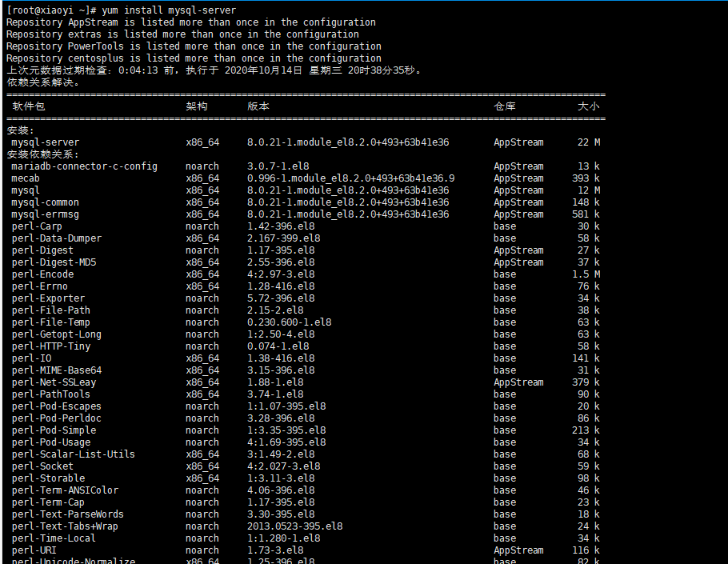Click version 2013.0523-395.el8 text

(294, 526)
